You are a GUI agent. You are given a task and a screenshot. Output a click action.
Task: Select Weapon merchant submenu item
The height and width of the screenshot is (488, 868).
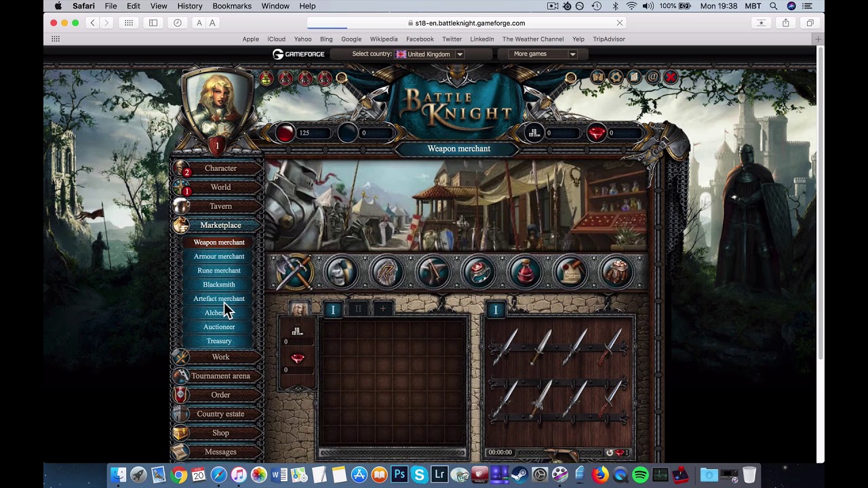[x=219, y=242]
